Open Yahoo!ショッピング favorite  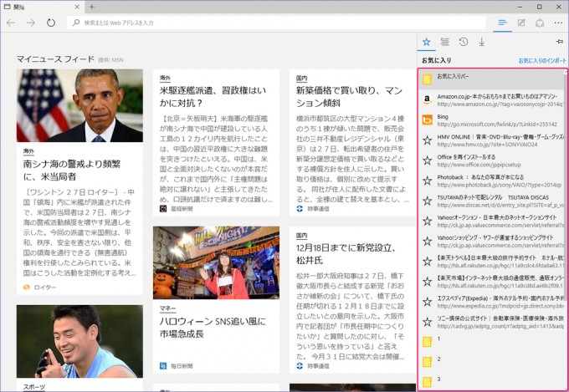(492, 242)
